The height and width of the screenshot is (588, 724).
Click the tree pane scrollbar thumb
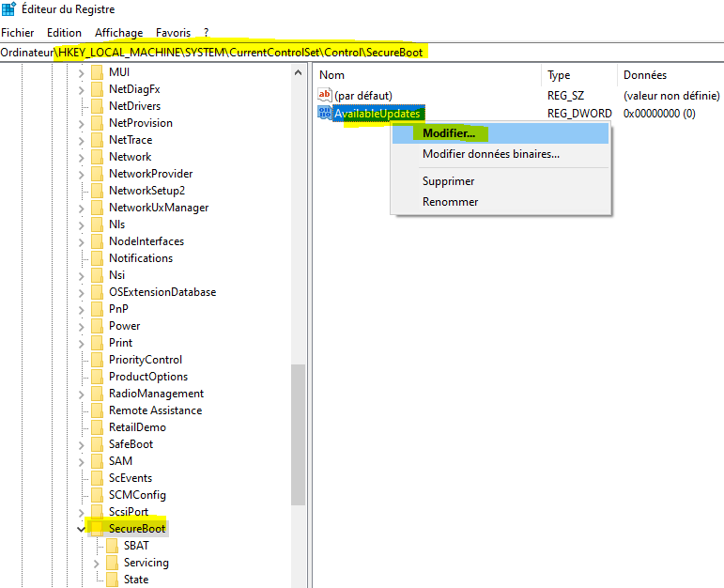(298, 435)
